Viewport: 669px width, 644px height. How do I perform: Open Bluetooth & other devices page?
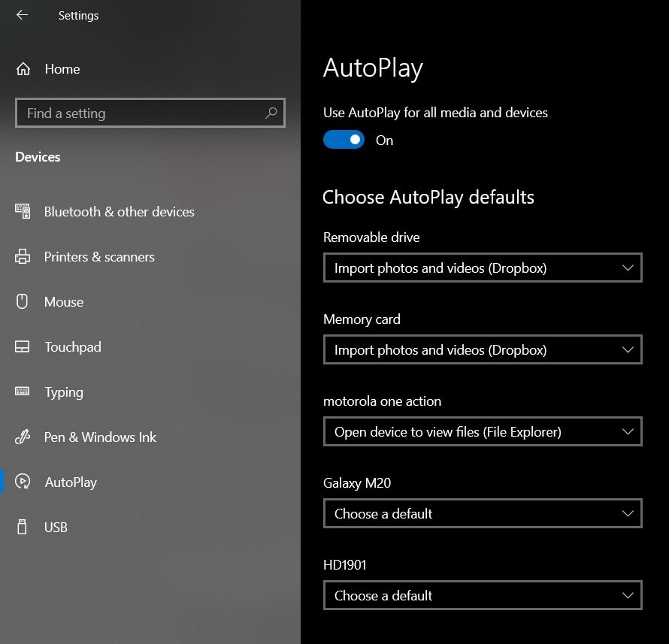(x=119, y=212)
